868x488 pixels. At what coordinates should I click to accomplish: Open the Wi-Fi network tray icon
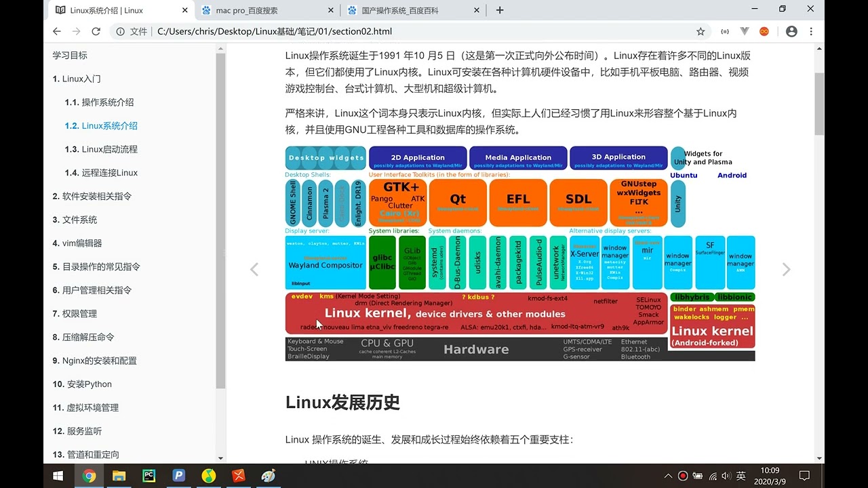pyautogui.click(x=712, y=476)
